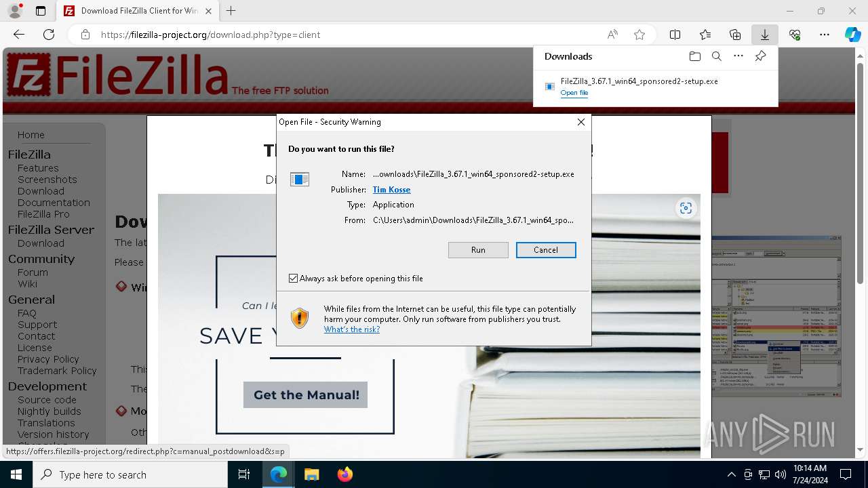
Task: Open tab actions menu icon
Action: [41, 11]
